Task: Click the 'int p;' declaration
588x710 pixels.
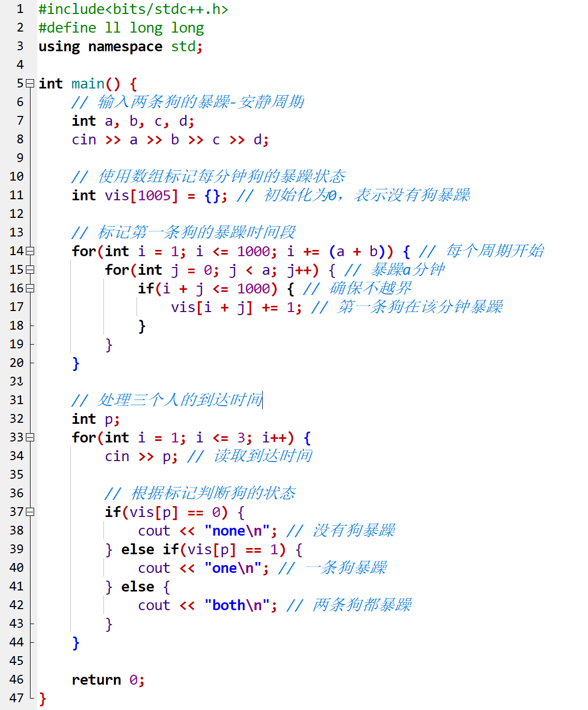Action: (96, 419)
